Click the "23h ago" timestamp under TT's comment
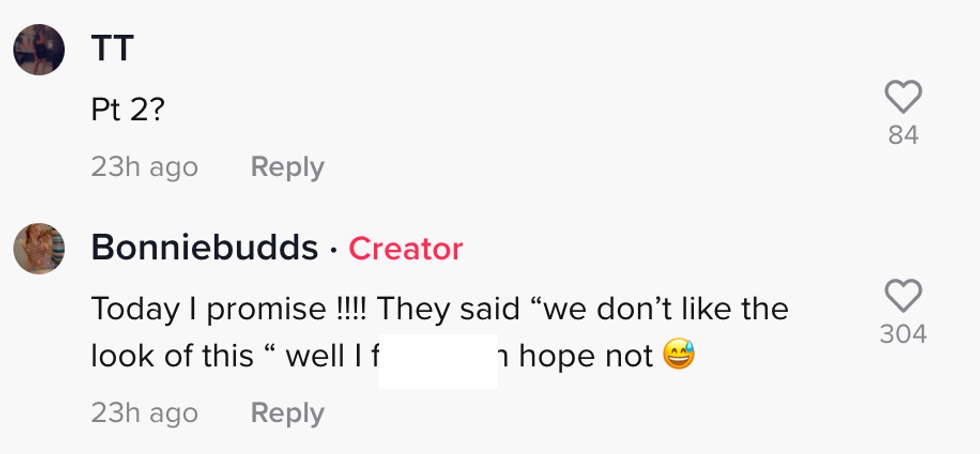 pos(144,167)
